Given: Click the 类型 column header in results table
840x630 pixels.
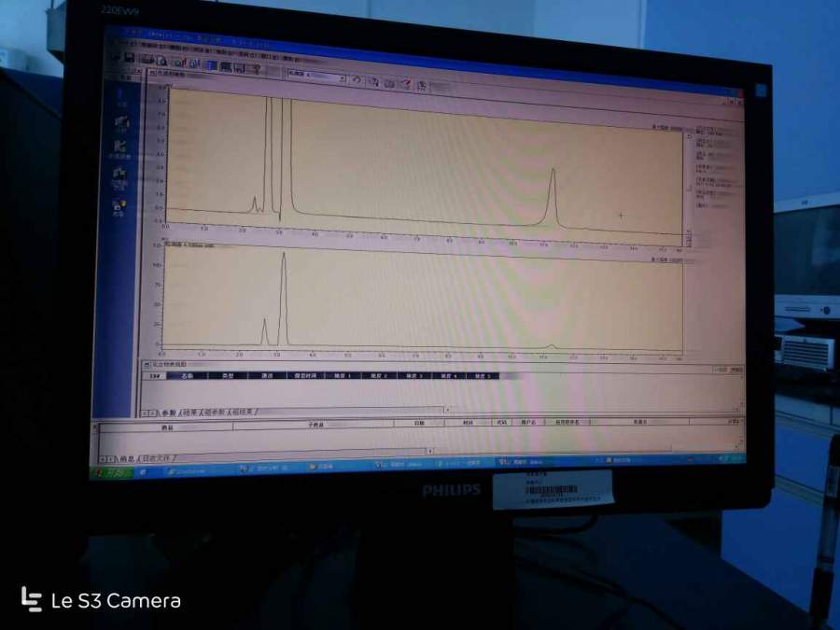Looking at the screenshot, I should coord(228,376).
